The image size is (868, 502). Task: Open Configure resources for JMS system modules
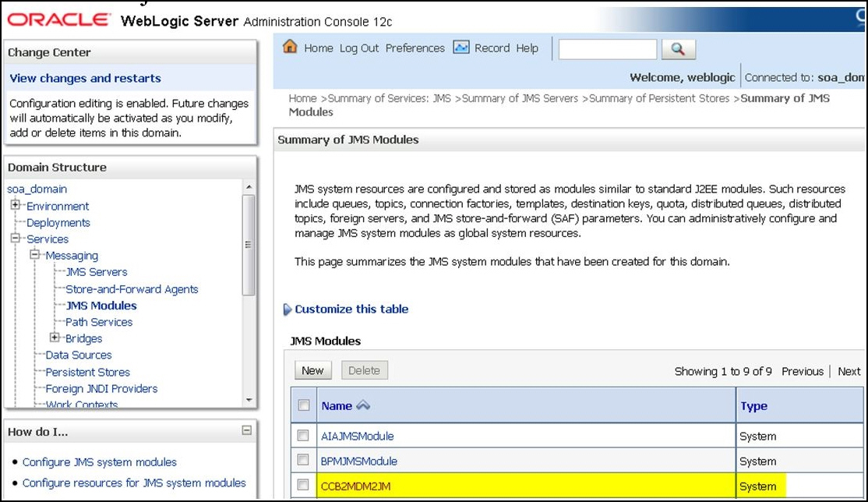point(134,483)
